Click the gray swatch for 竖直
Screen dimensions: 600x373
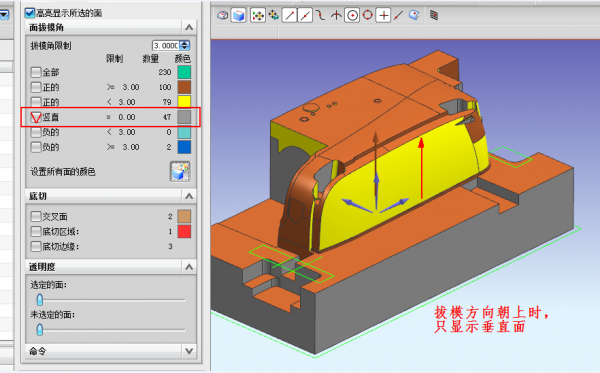[x=184, y=117]
